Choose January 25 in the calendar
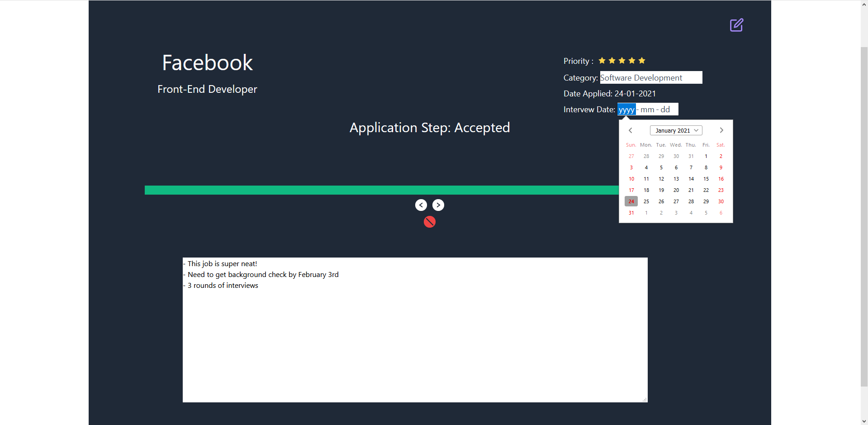This screenshot has width=868, height=425. coord(646,201)
